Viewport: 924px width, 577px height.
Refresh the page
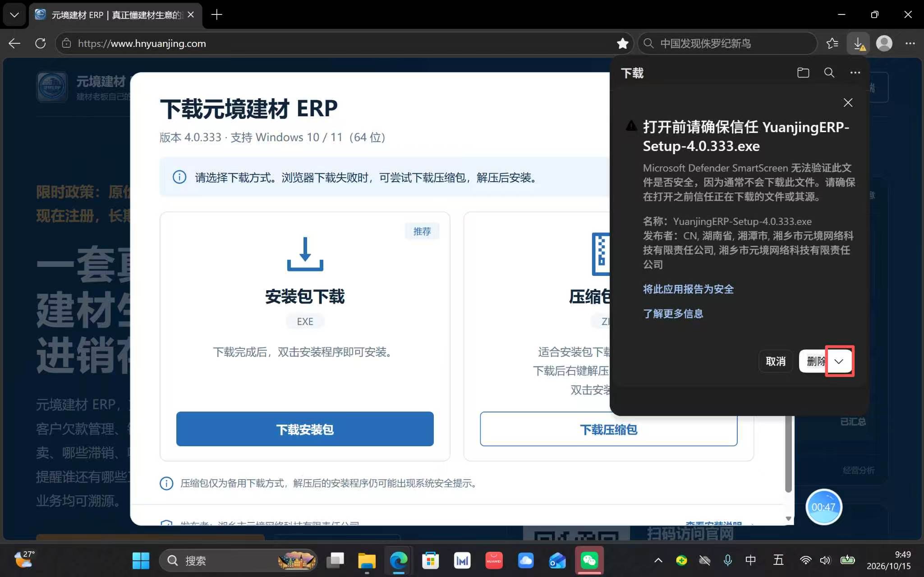click(x=41, y=43)
